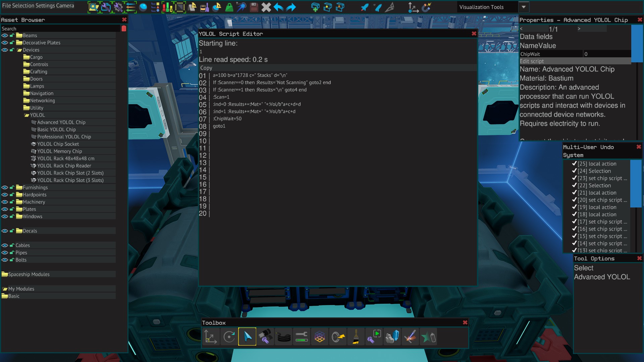Select the cable hose tool in Toolbox
This screenshot has width=644, height=362.
point(284,337)
